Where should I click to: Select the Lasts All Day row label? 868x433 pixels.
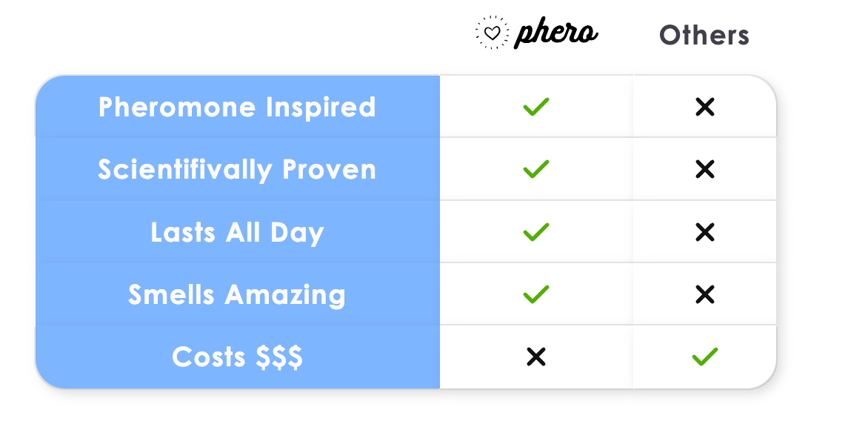tap(237, 233)
